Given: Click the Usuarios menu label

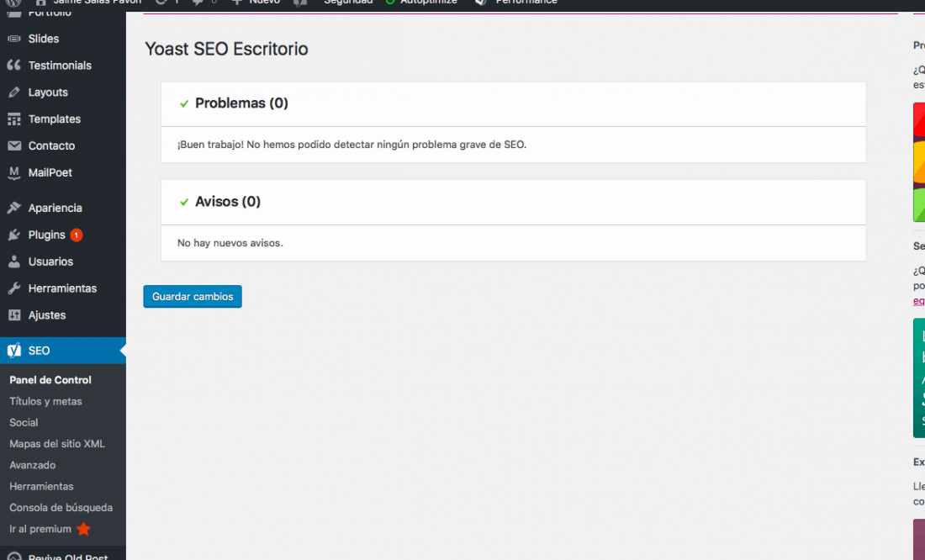Looking at the screenshot, I should coord(50,262).
